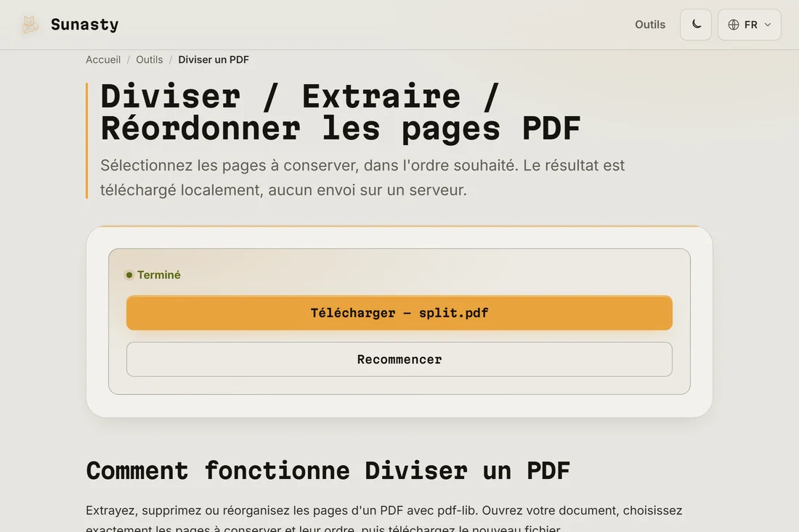Screen dimensions: 799x532
Task: Download split.pdf with the Télécharger button
Action: [x=399, y=313]
